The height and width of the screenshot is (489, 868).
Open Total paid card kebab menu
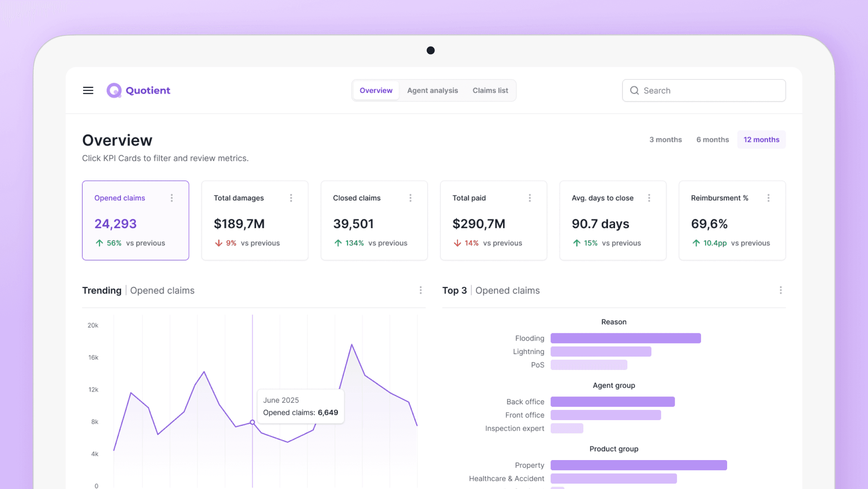point(530,198)
